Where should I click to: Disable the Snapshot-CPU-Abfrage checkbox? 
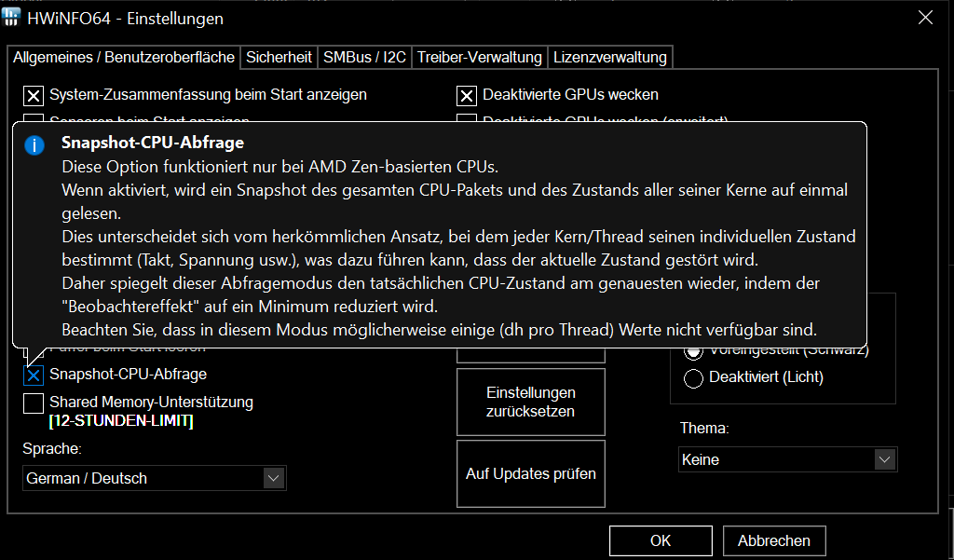(34, 375)
